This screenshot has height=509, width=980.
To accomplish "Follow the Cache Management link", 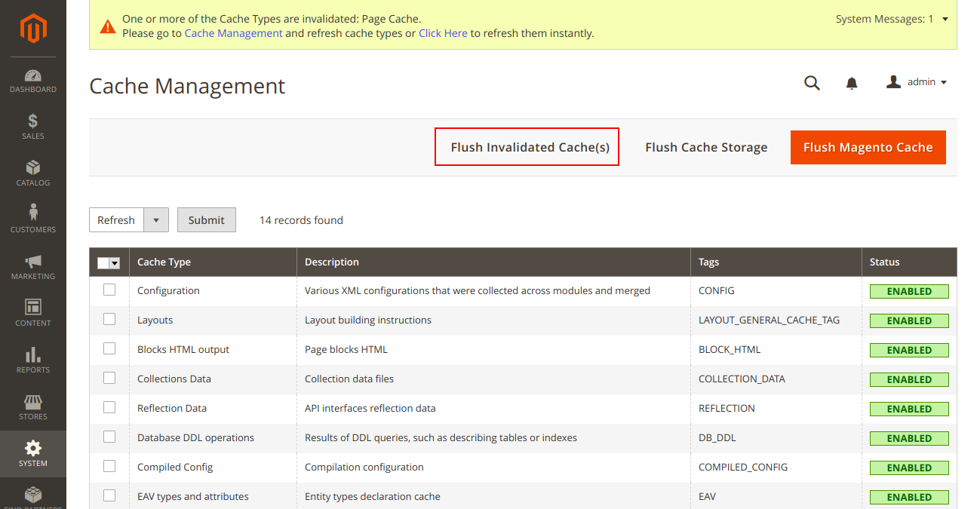I will click(x=234, y=33).
